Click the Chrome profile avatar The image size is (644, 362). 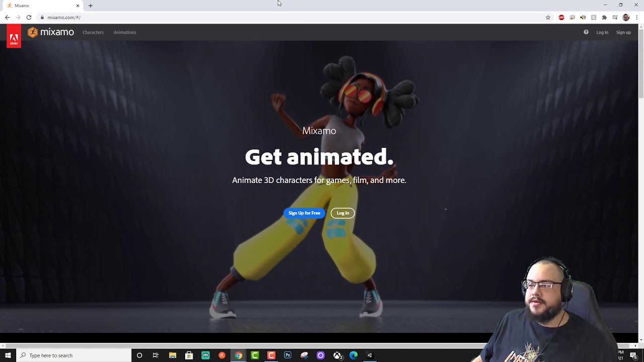tap(626, 17)
